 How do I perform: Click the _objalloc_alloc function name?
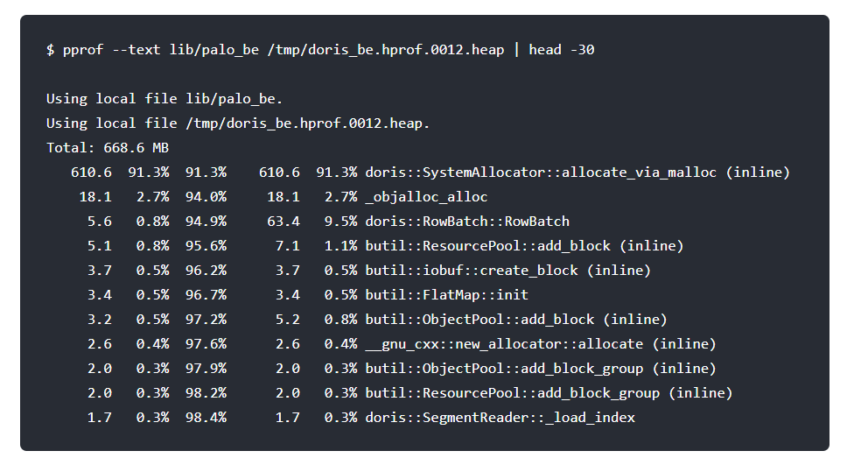coord(426,197)
